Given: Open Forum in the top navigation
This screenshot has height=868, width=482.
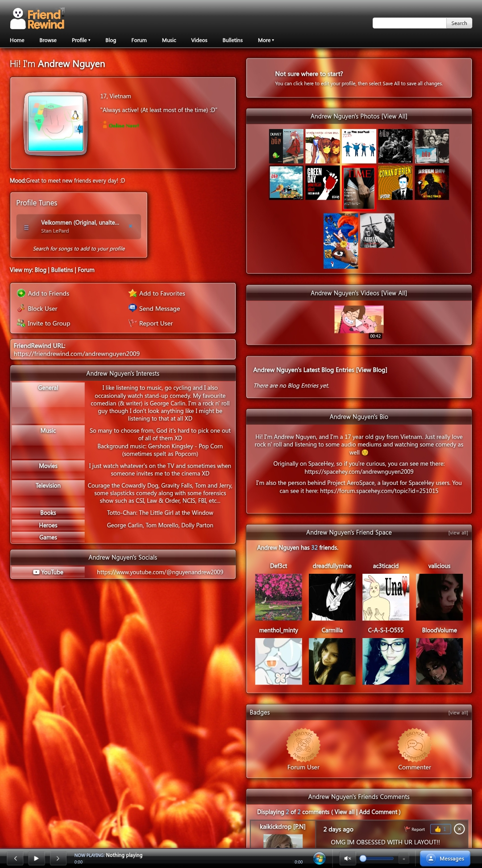Looking at the screenshot, I should point(139,40).
